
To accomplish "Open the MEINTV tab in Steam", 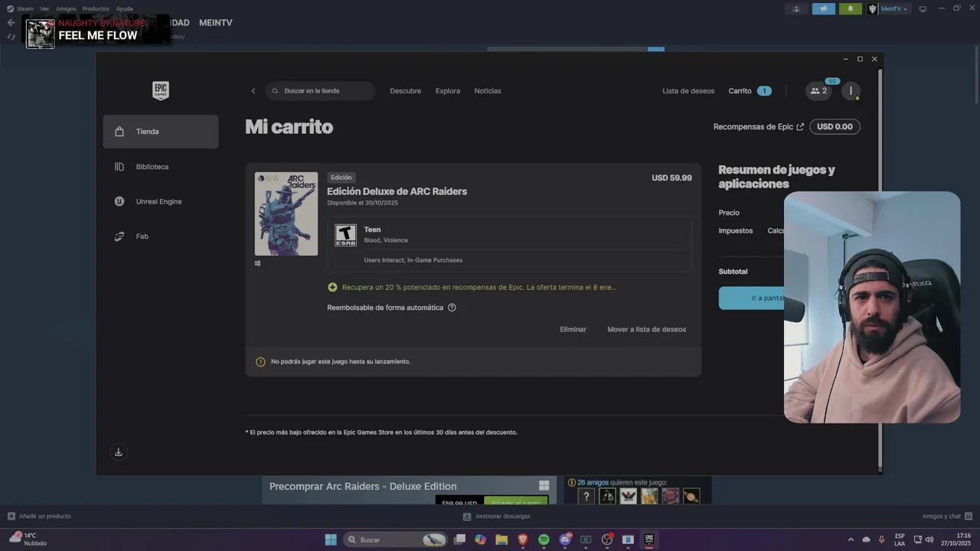I will coord(216,23).
